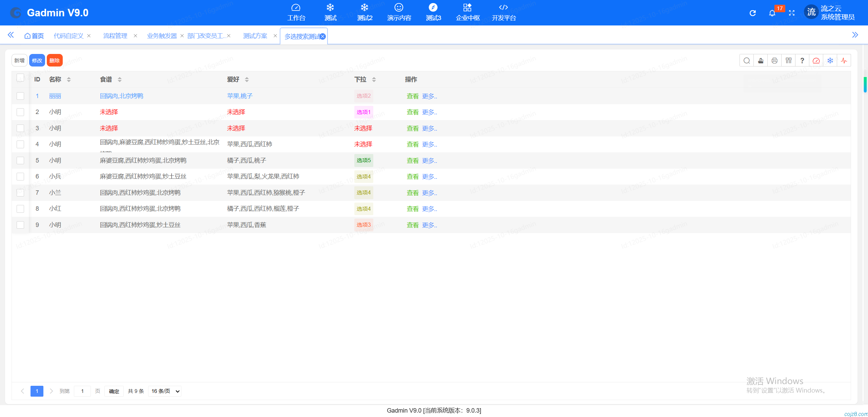Screen dimensions: 868x417
Task: Click the printer icon in table toolbar
Action: [x=774, y=61]
